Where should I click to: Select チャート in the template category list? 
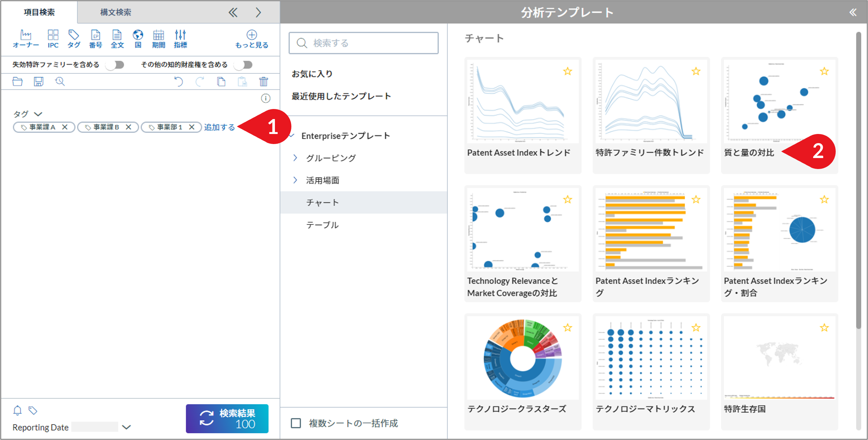pos(322,202)
